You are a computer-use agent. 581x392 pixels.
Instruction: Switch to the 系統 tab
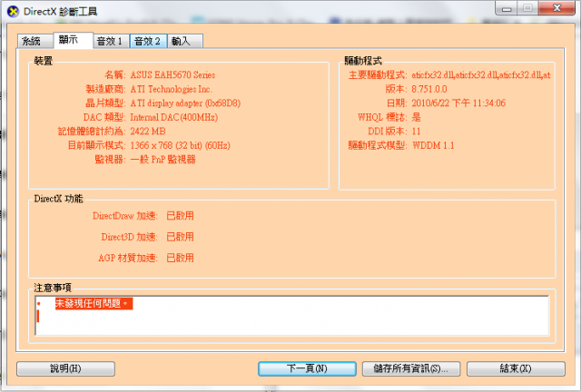tap(35, 41)
